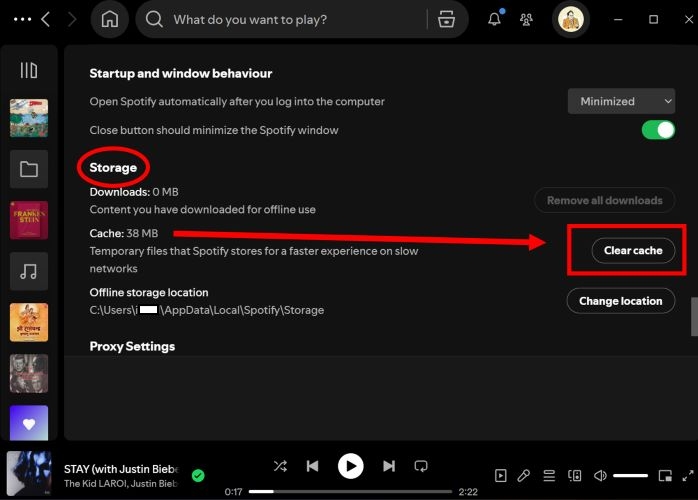Show lyrics with the microphone icon

click(524, 476)
